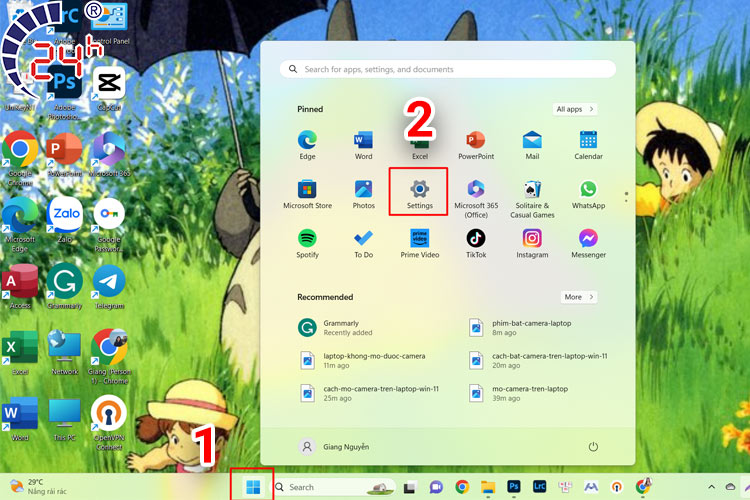Open Solitaire & Casual Games

coord(532,199)
